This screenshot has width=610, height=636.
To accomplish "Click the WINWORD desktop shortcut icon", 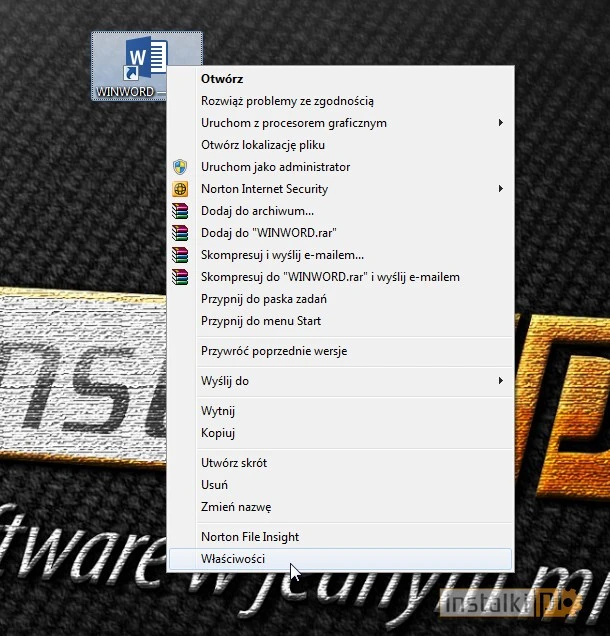I will pos(146,59).
